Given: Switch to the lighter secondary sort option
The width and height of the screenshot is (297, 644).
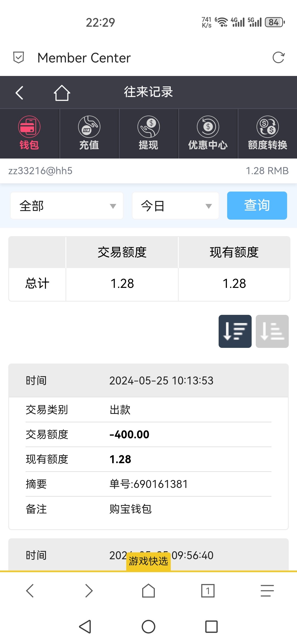Looking at the screenshot, I should pyautogui.click(x=272, y=331).
